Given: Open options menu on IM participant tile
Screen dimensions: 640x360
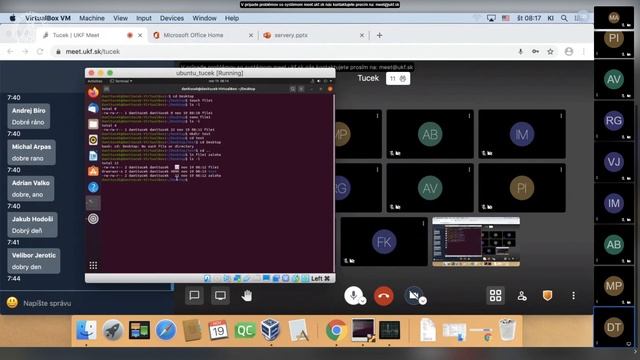Looking at the screenshot, I should [561, 116].
